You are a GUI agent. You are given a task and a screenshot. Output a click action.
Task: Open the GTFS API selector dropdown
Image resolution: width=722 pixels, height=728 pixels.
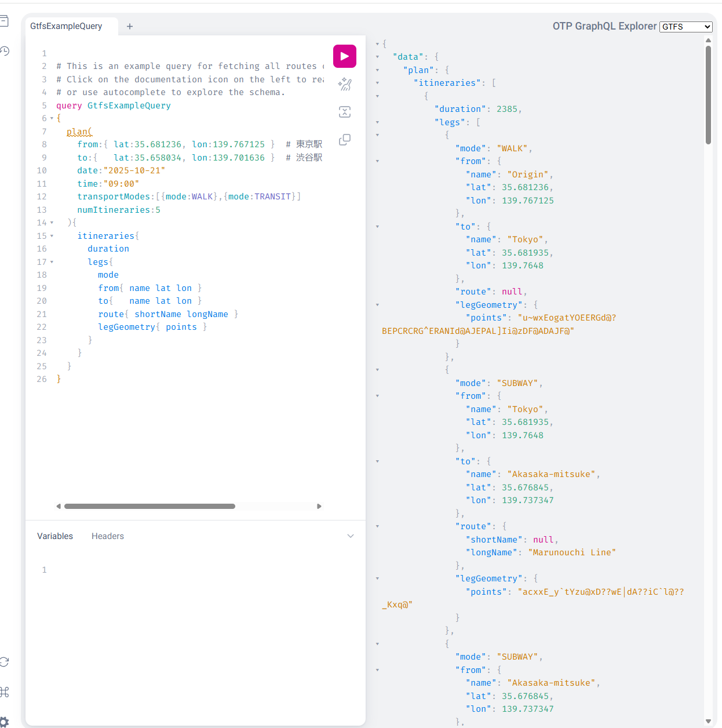(686, 27)
